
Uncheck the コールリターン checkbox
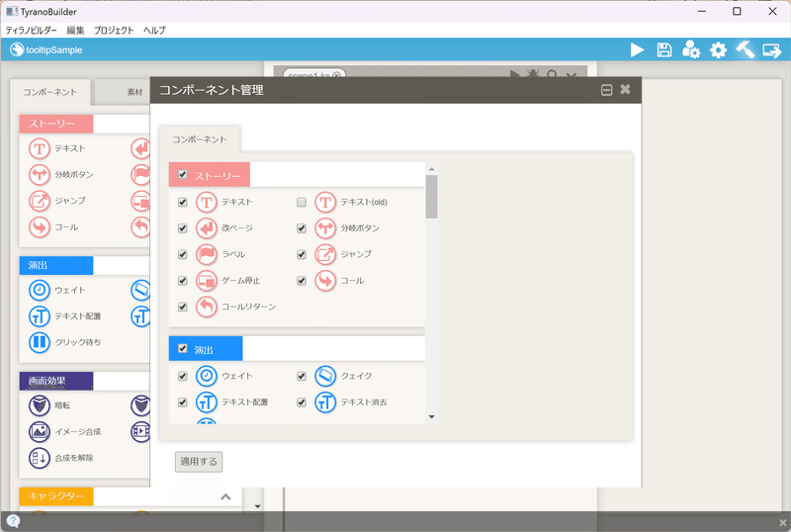pos(183,307)
